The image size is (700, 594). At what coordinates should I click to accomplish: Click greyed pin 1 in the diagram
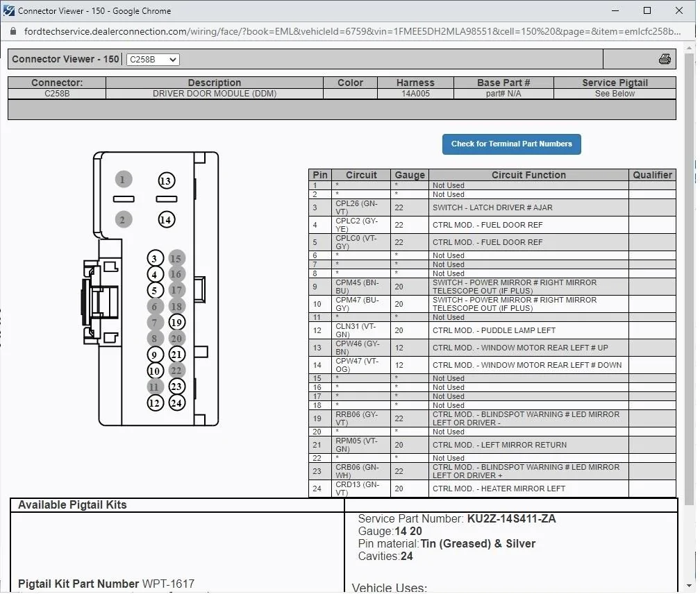[123, 180]
